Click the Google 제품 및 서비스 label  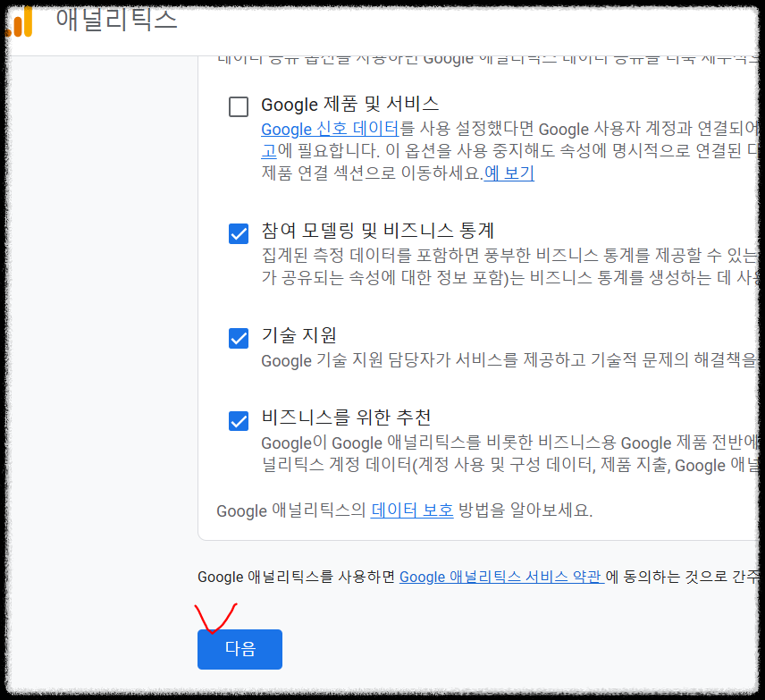pos(349,104)
